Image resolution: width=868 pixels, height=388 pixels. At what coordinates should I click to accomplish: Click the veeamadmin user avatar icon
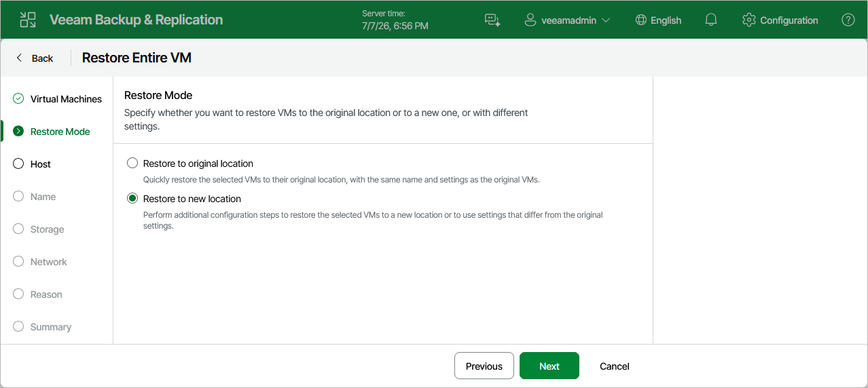coord(530,20)
